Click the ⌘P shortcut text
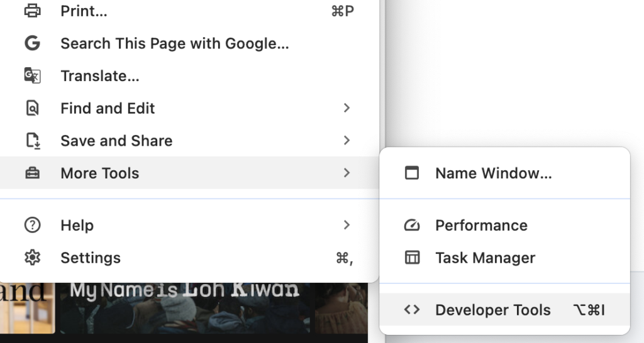The width and height of the screenshot is (644, 343). [x=342, y=11]
